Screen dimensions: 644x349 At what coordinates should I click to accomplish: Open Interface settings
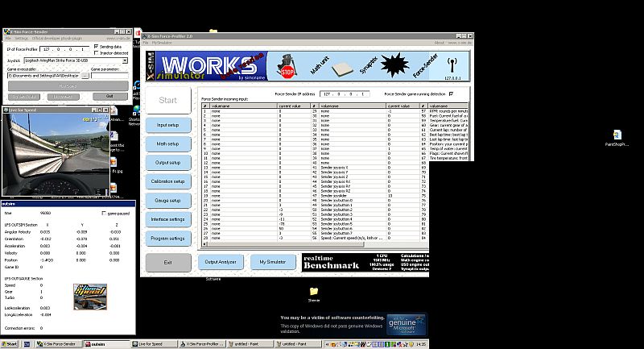[167, 219]
